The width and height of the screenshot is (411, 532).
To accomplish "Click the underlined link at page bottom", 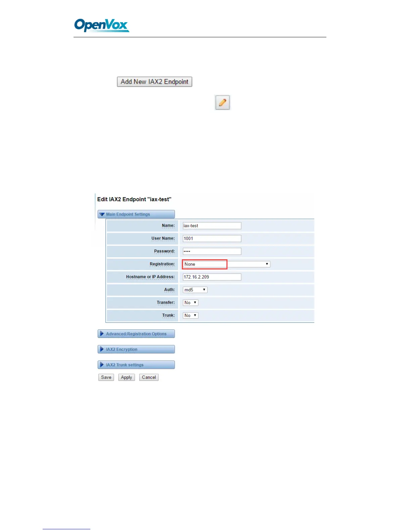I will tap(66, 528).
